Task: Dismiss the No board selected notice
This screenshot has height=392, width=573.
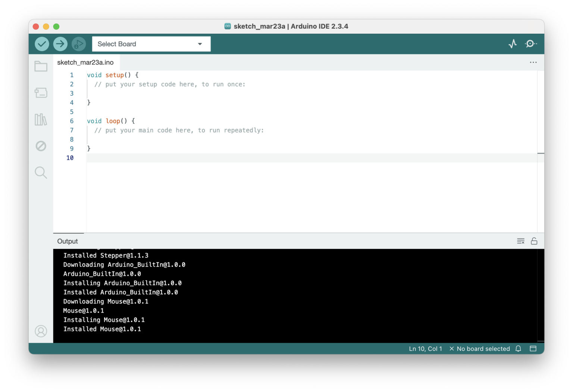Action: pos(452,348)
